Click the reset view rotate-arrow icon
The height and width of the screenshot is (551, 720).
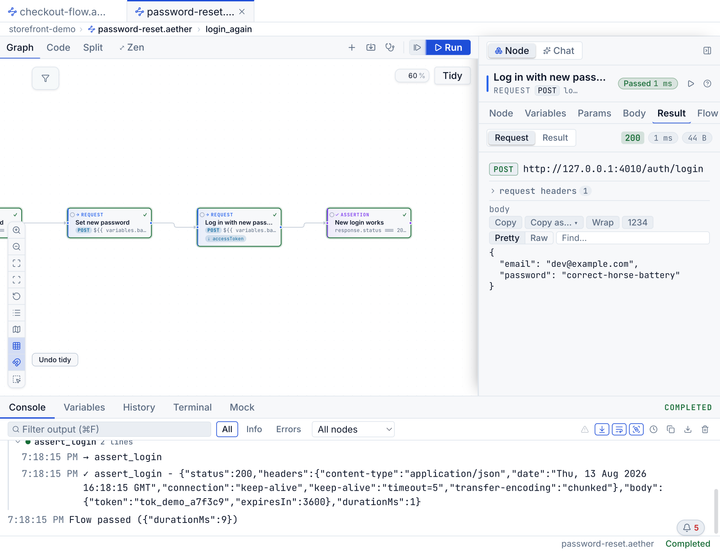(17, 296)
